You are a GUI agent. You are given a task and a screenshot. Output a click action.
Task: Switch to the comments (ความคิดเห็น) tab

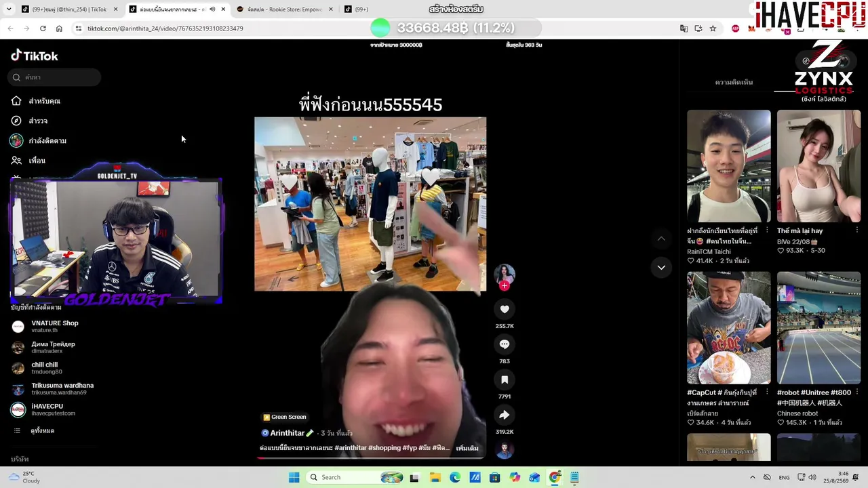click(734, 82)
